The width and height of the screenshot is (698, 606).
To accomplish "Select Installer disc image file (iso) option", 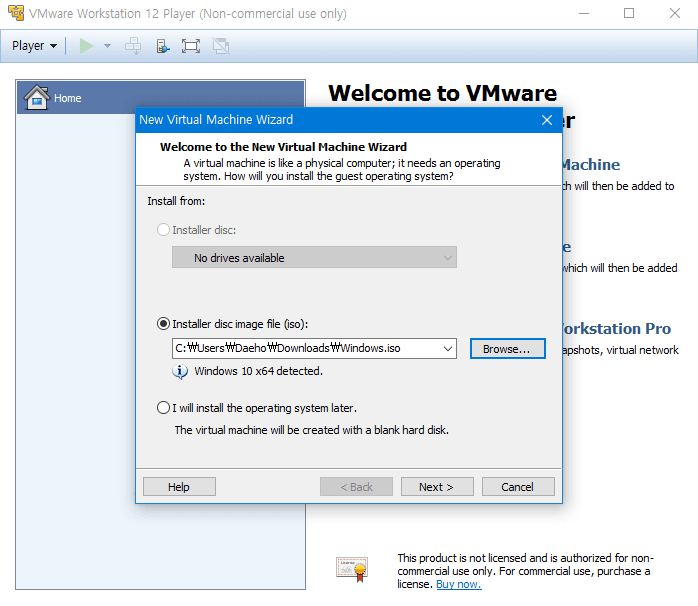I will click(x=164, y=324).
